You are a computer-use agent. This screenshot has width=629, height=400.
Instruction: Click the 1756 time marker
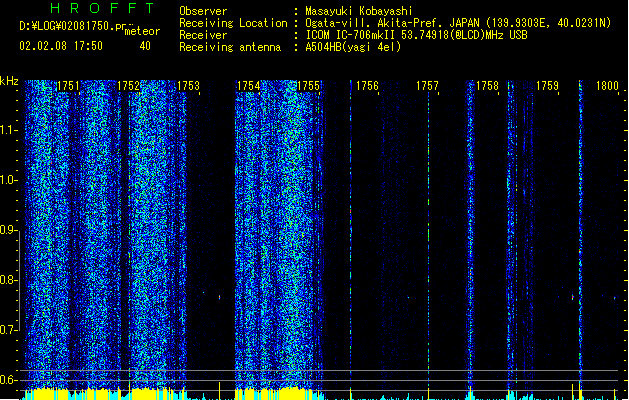pyautogui.click(x=367, y=86)
